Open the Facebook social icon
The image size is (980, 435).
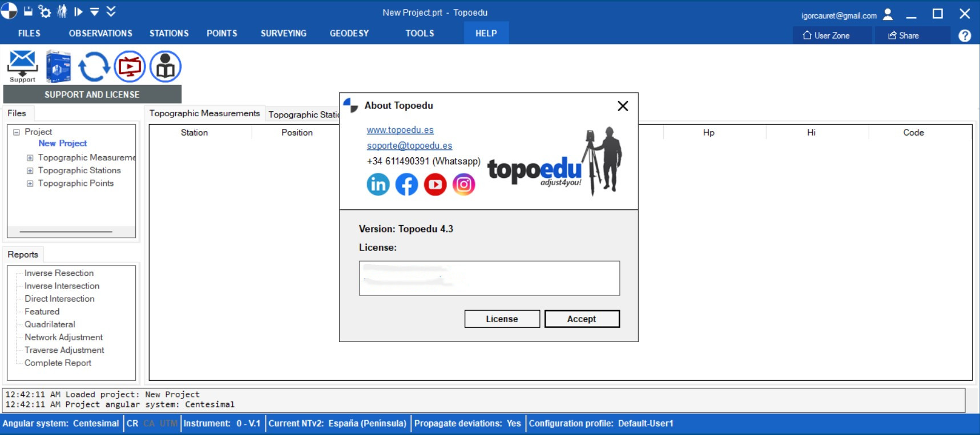pos(406,184)
